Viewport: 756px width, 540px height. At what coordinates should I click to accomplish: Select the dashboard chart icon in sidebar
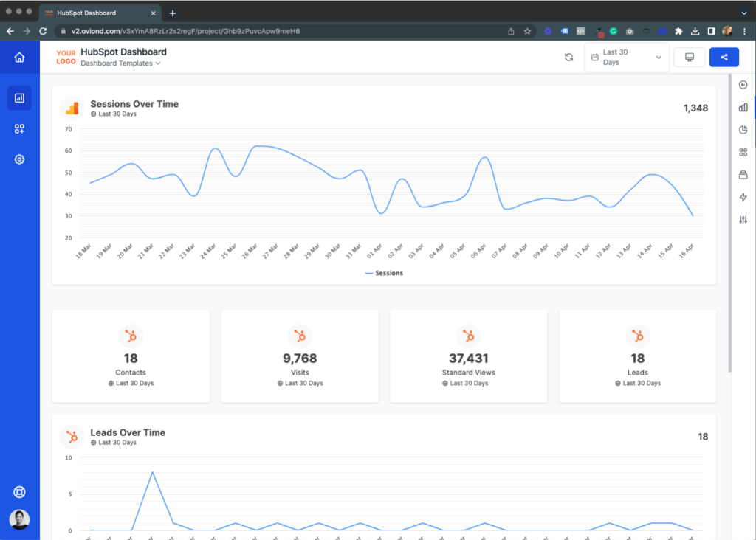[19, 98]
